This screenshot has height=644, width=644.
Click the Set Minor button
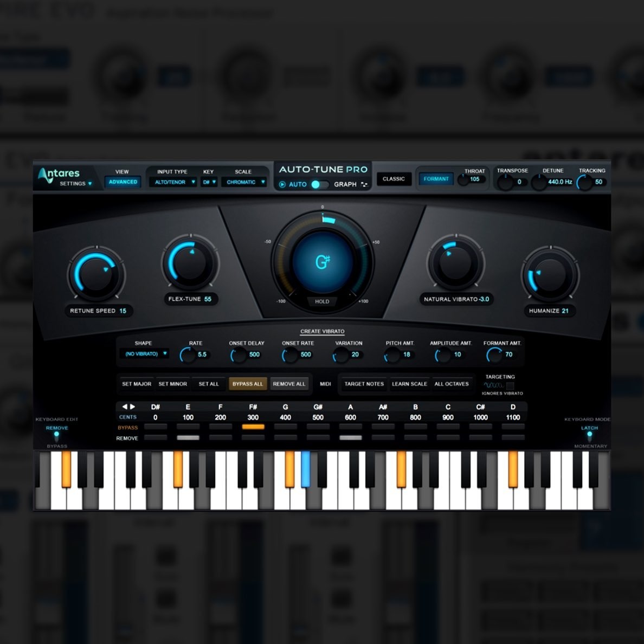[172, 384]
